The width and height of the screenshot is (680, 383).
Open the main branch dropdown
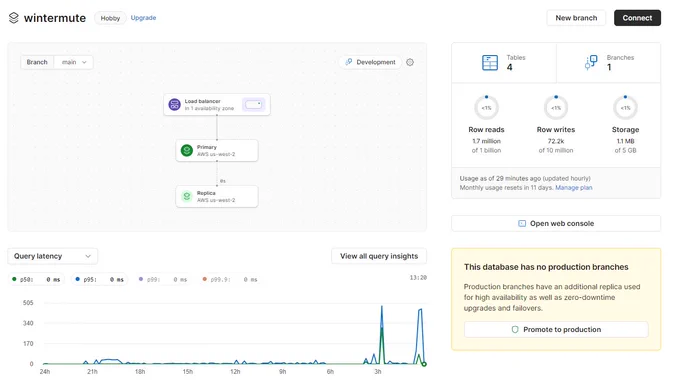click(74, 62)
